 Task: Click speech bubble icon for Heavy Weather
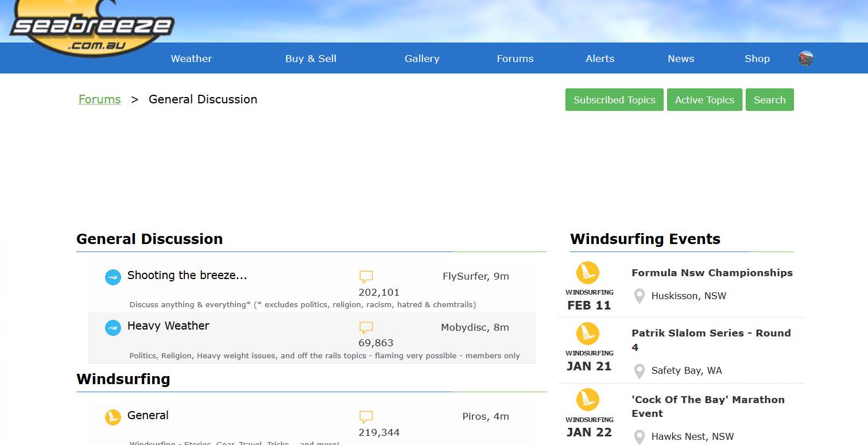(x=366, y=328)
